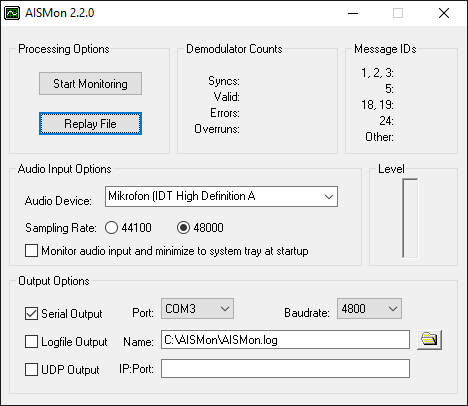The height and width of the screenshot is (406, 468).
Task: Minimize the AISMon window
Action: tap(353, 13)
